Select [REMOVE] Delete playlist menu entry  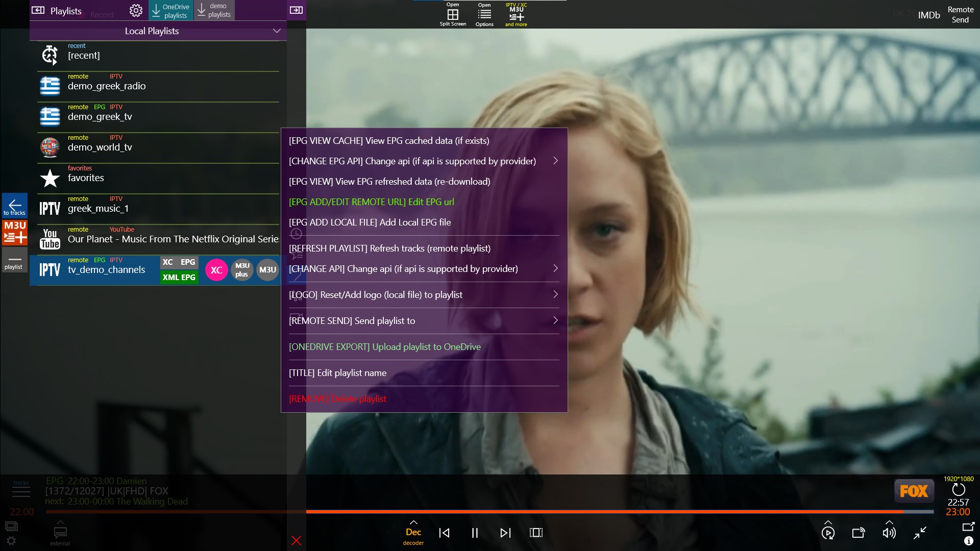[337, 398]
